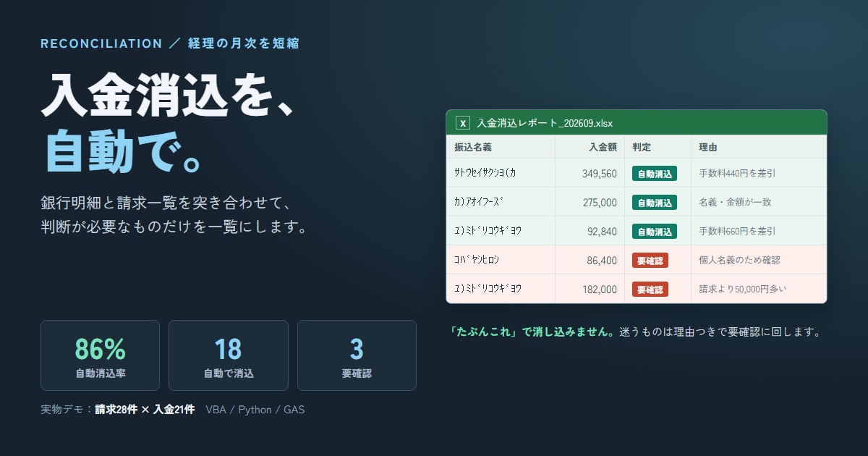The width and height of the screenshot is (868, 456).
Task: Click green text 「たぶんこれ」で消し込みません。
Action: (x=533, y=333)
